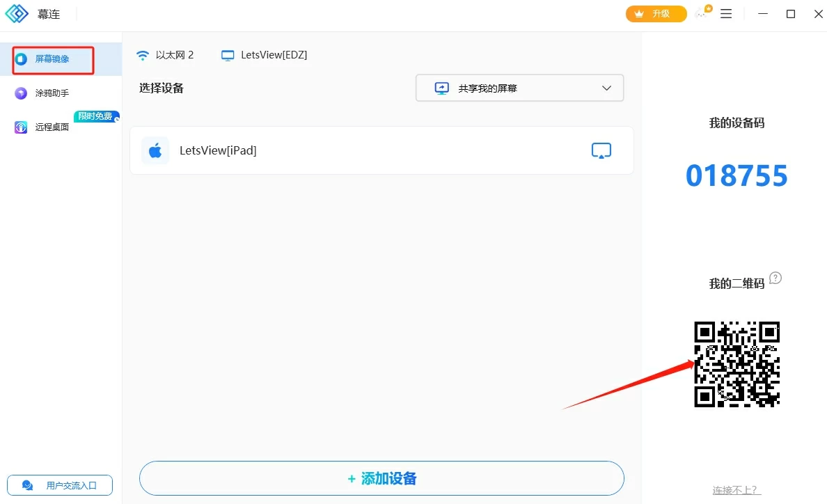Open the 连接不上? link
The height and width of the screenshot is (504, 827).
point(737,490)
